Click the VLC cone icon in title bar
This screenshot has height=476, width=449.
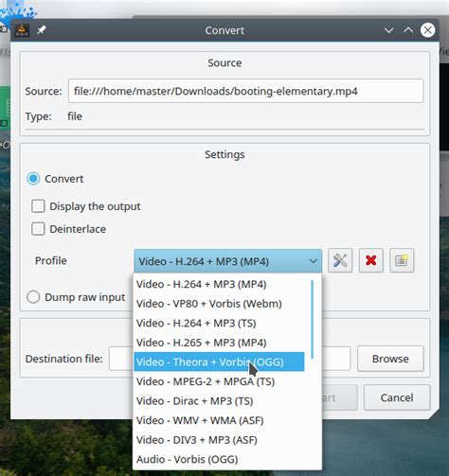coord(22,30)
